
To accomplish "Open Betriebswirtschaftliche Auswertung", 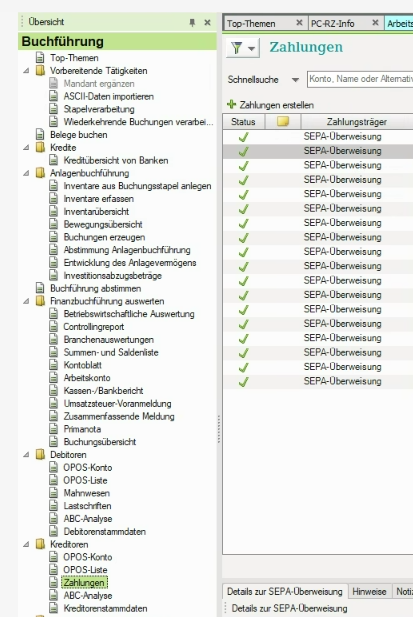I will [x=129, y=314].
